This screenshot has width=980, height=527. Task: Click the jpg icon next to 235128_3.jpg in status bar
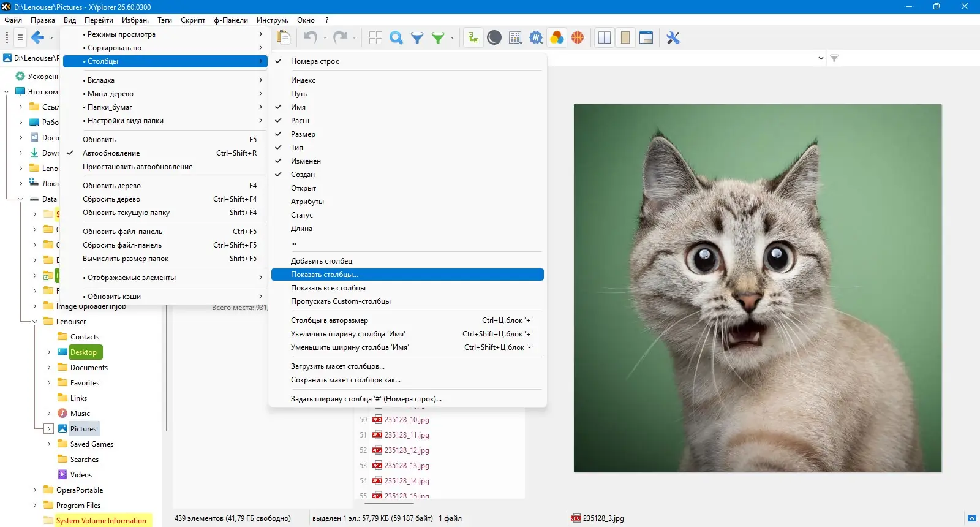576,518
